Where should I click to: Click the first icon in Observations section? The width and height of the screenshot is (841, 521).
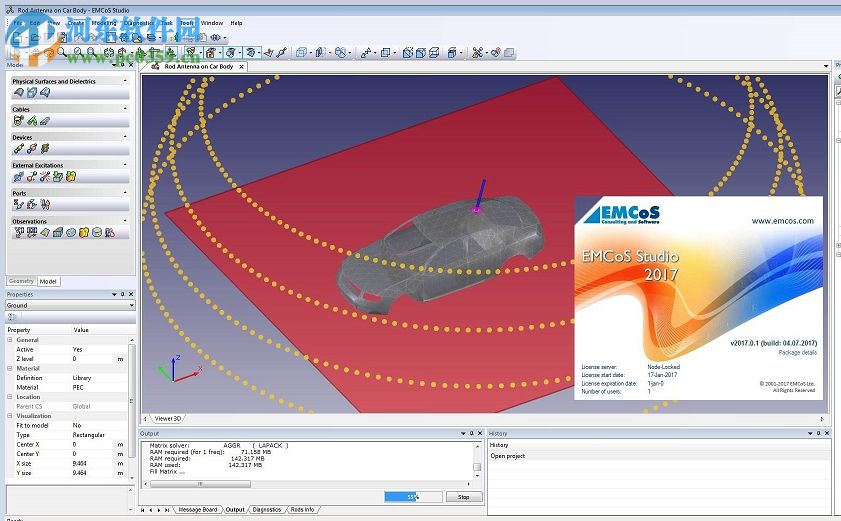(x=19, y=232)
